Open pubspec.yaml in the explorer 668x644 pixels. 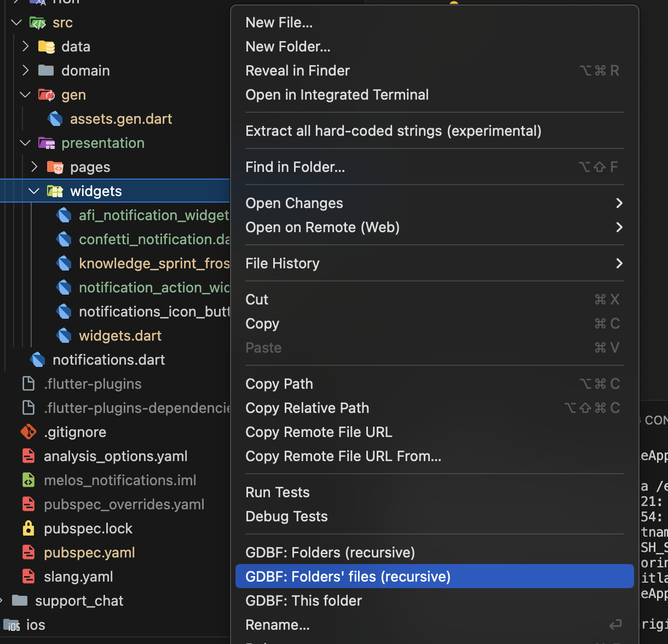point(89,553)
